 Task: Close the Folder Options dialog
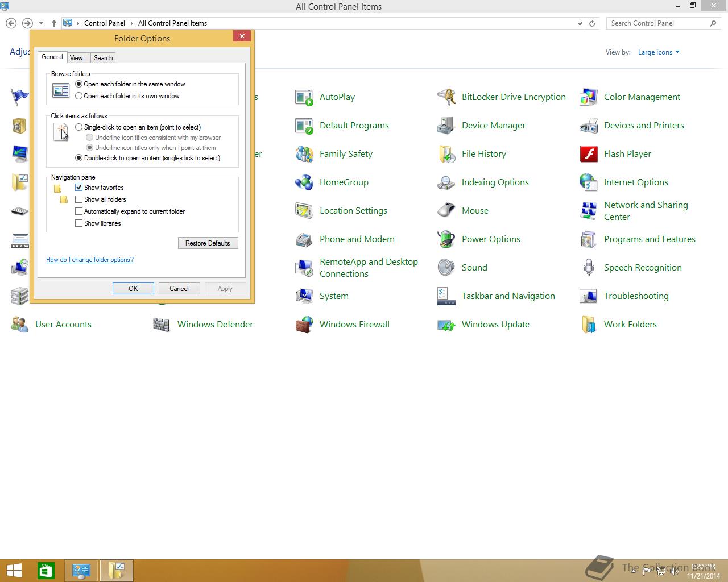pos(242,36)
